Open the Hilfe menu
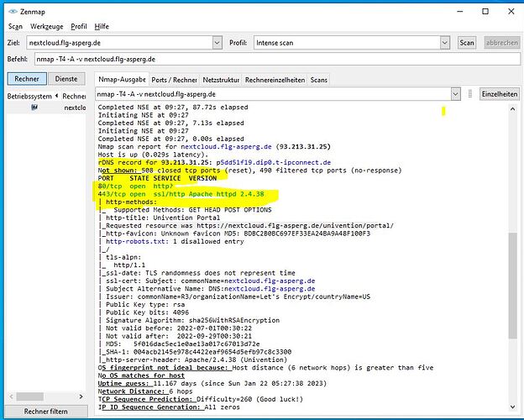This screenshot has height=420, width=524. [x=102, y=26]
